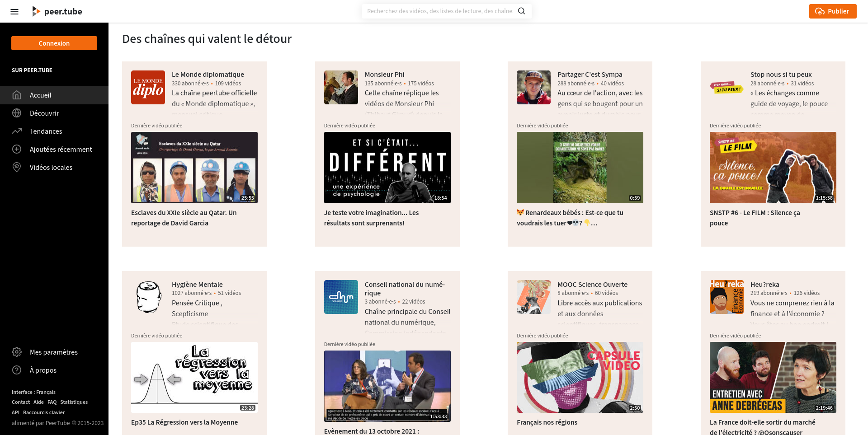Open Le Monde diplomatique channel name
This screenshot has width=868, height=435.
click(x=208, y=75)
